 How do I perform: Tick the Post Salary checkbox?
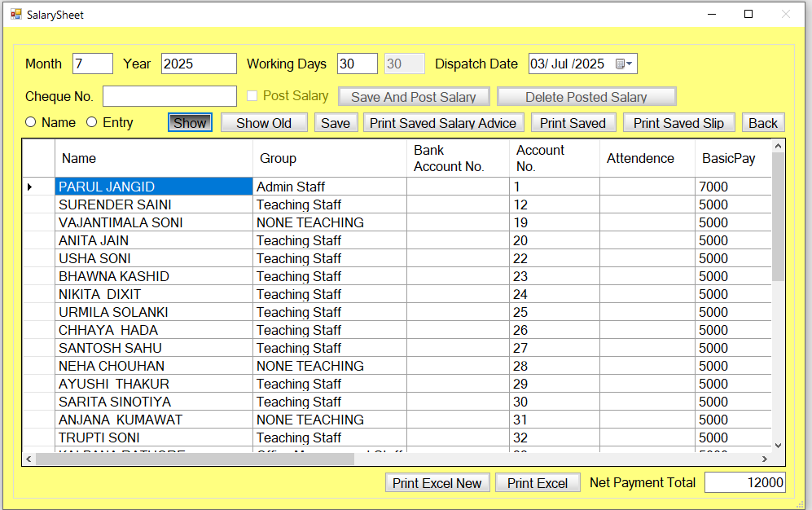pyautogui.click(x=252, y=96)
